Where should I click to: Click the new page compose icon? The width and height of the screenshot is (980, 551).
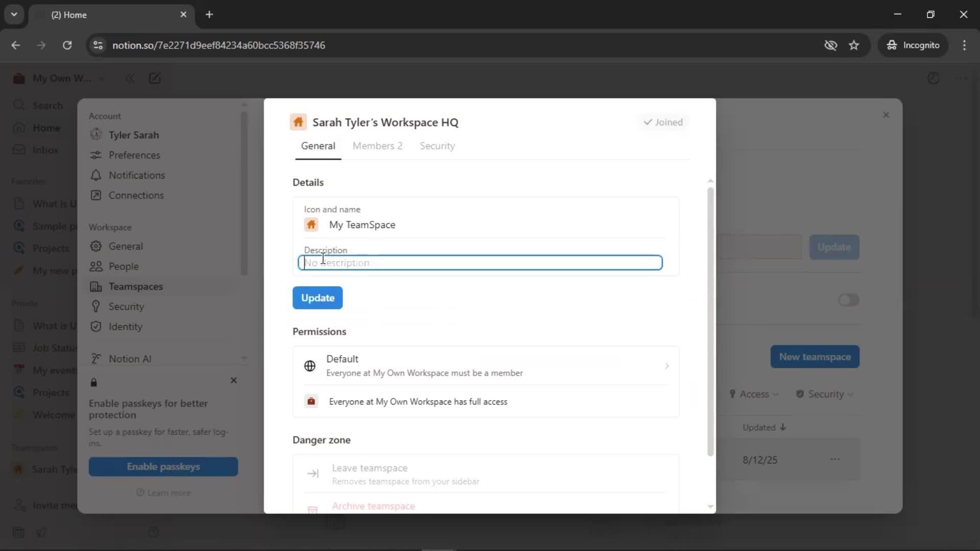point(155,79)
